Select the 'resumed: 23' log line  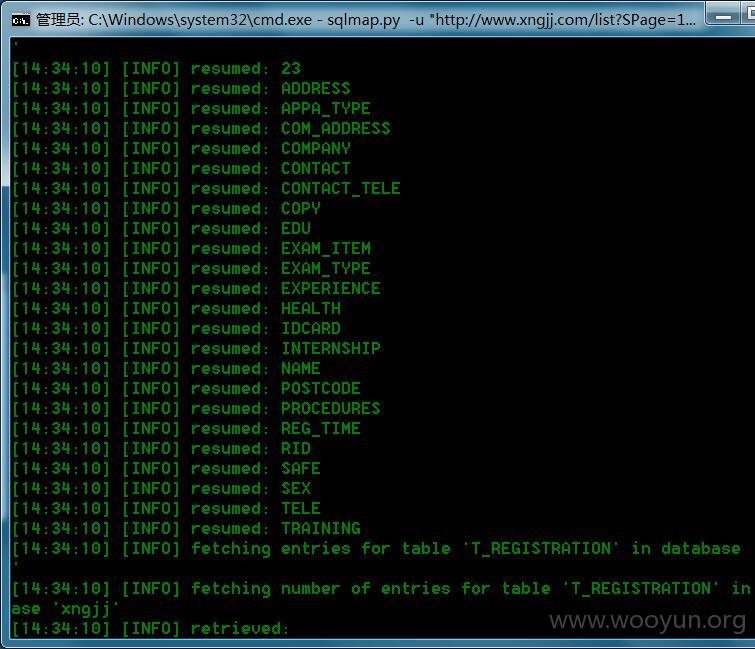click(156, 68)
